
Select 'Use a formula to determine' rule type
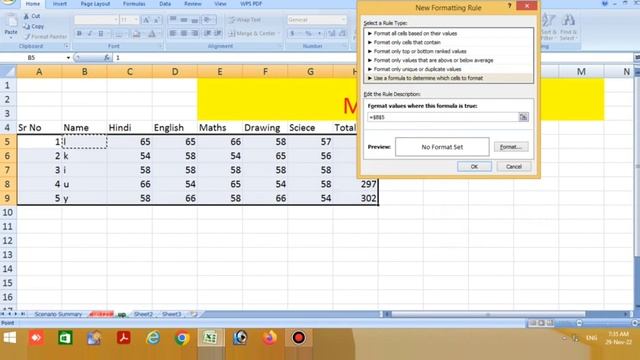click(428, 78)
